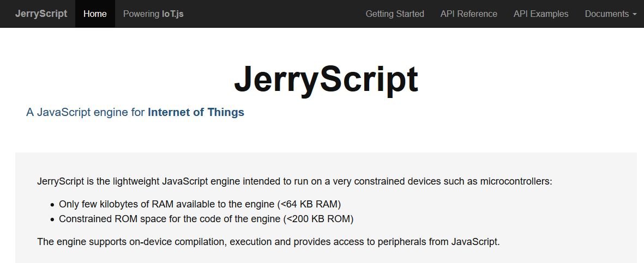Open API Examples page
This screenshot has width=644, height=263.
pyautogui.click(x=541, y=14)
